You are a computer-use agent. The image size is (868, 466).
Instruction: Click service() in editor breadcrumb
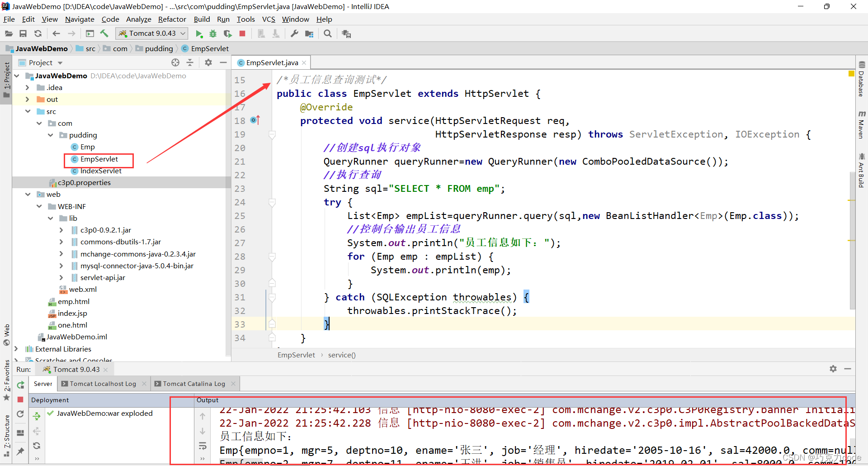tap(342, 355)
